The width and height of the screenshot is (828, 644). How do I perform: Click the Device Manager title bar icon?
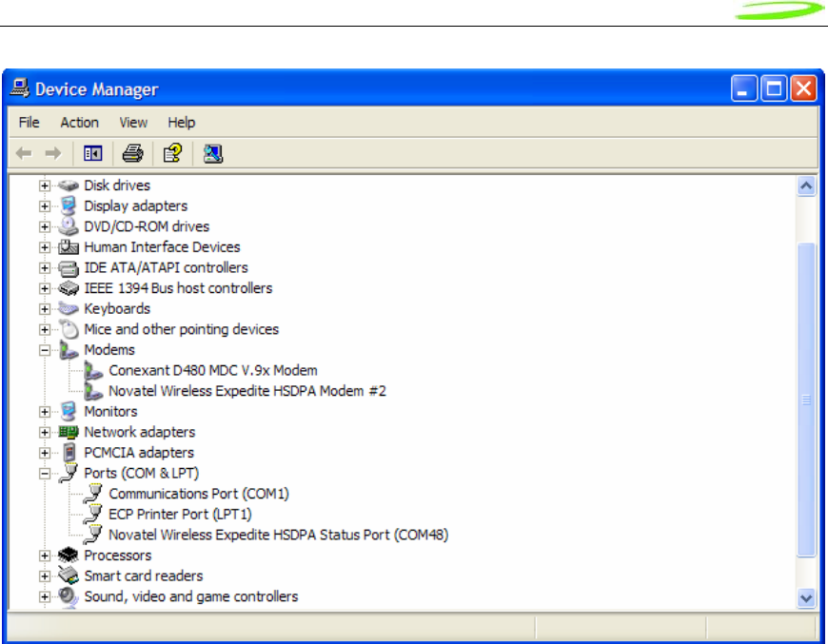pos(20,88)
